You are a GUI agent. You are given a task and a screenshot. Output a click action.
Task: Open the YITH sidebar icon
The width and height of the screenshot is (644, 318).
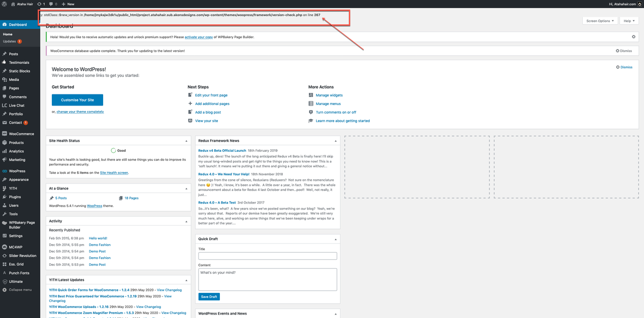[5, 188]
